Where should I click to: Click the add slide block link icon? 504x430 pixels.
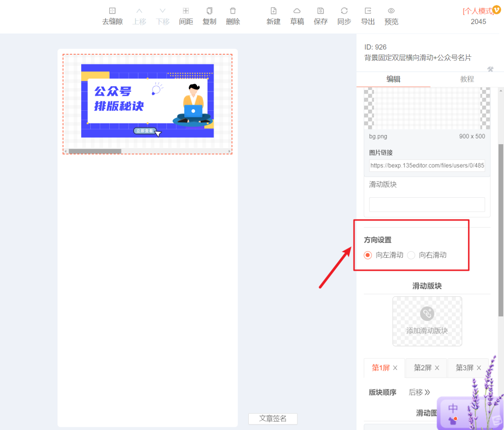coord(427,314)
